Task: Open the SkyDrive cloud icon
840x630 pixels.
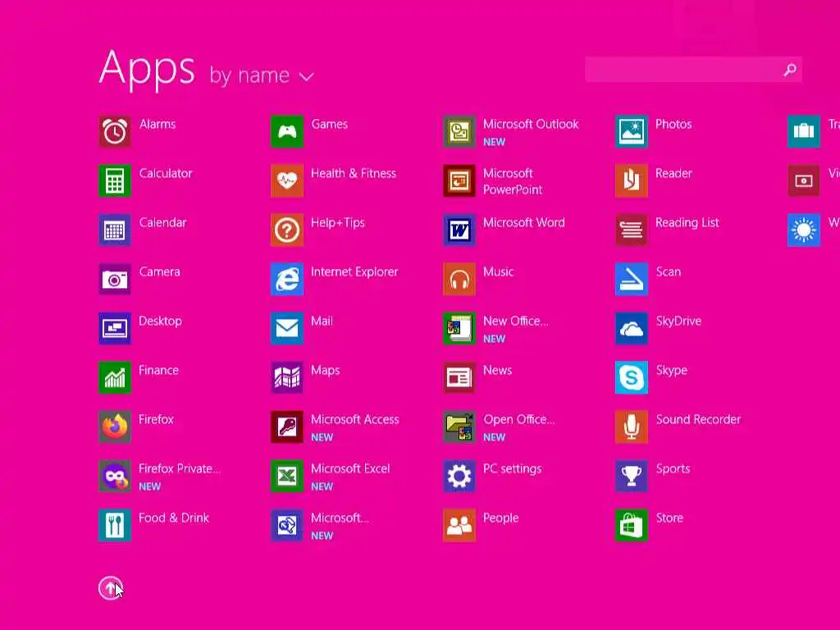Action: 632,328
